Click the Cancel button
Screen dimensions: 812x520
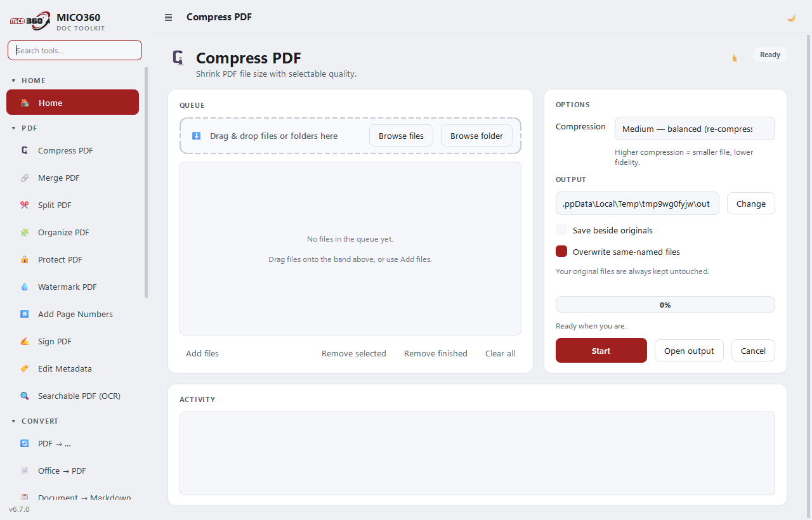(753, 351)
